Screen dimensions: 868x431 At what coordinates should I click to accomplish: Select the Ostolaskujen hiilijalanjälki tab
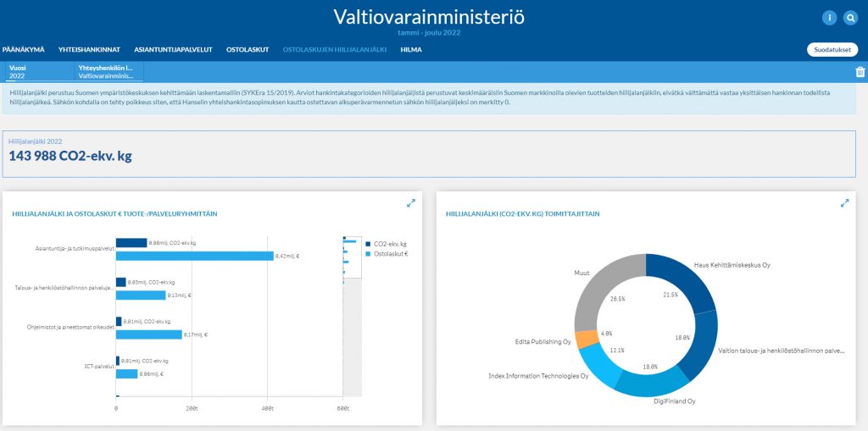point(334,49)
